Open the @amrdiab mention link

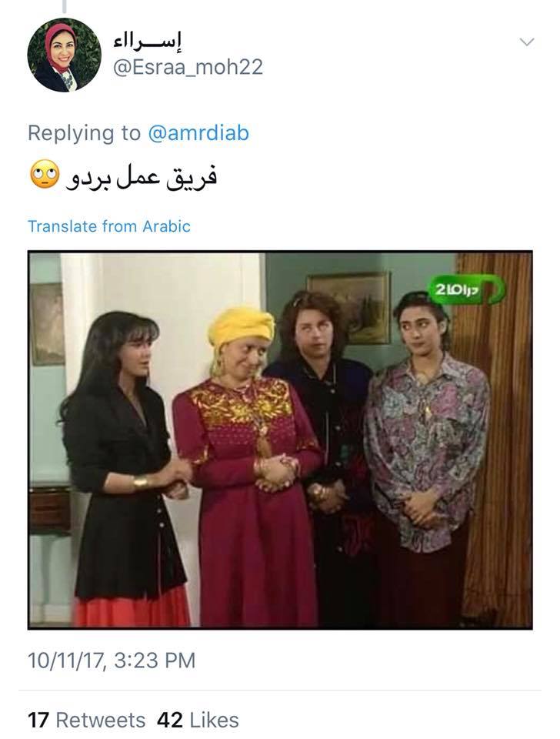[198, 133]
